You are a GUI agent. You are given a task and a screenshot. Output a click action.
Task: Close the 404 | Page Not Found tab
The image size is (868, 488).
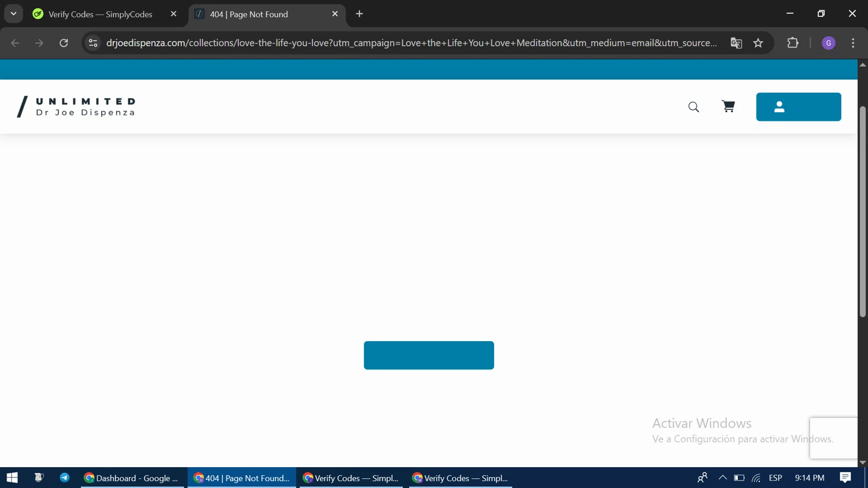(x=335, y=14)
